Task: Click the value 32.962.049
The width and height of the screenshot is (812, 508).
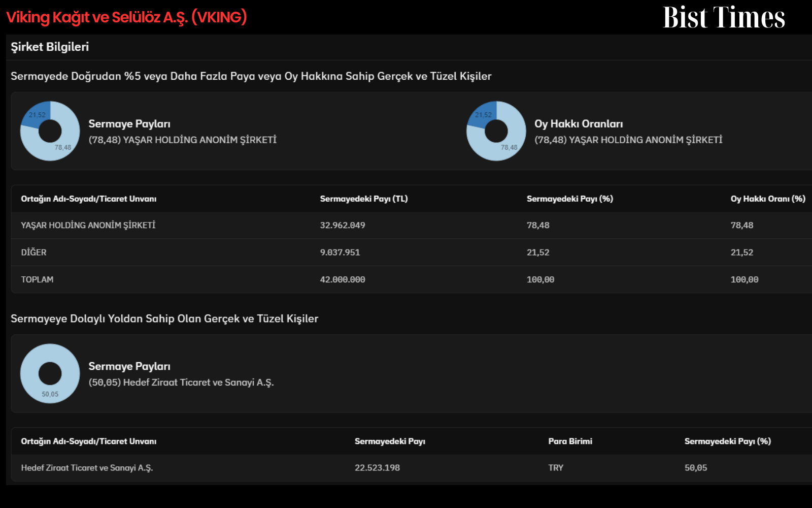Action: click(x=343, y=225)
